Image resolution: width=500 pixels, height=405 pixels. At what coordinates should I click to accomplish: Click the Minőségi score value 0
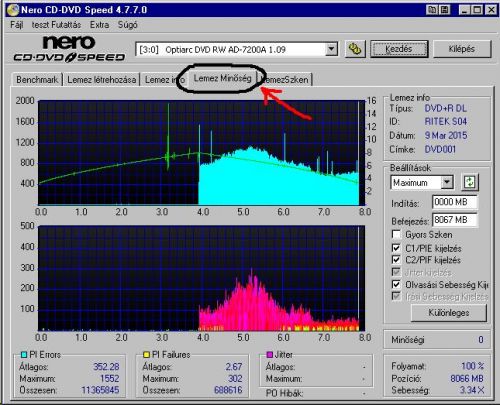coord(481,340)
